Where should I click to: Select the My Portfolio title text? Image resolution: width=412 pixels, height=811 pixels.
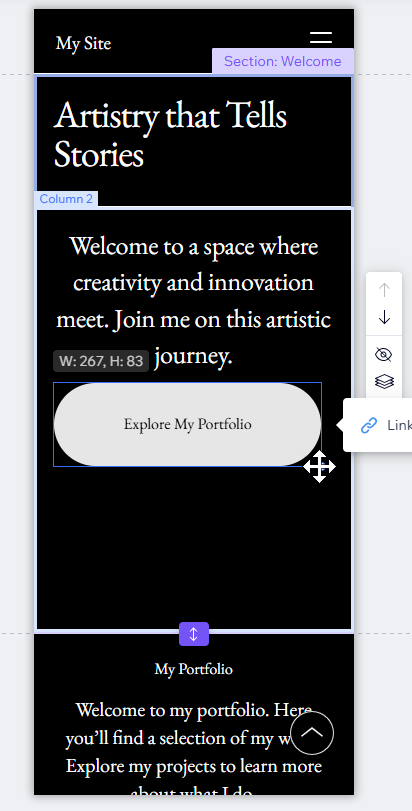pos(194,669)
